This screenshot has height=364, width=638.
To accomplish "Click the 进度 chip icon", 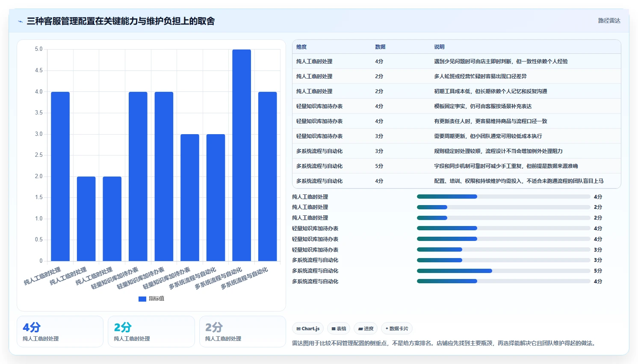I will [x=360, y=329].
